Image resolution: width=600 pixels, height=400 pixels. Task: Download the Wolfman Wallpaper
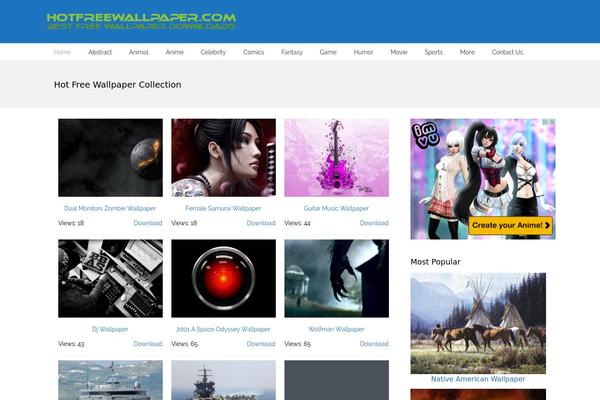[374, 344]
